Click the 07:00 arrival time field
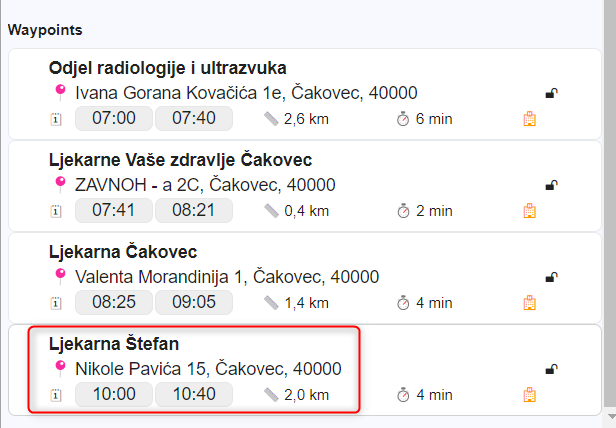This screenshot has height=428, width=616. click(x=114, y=119)
